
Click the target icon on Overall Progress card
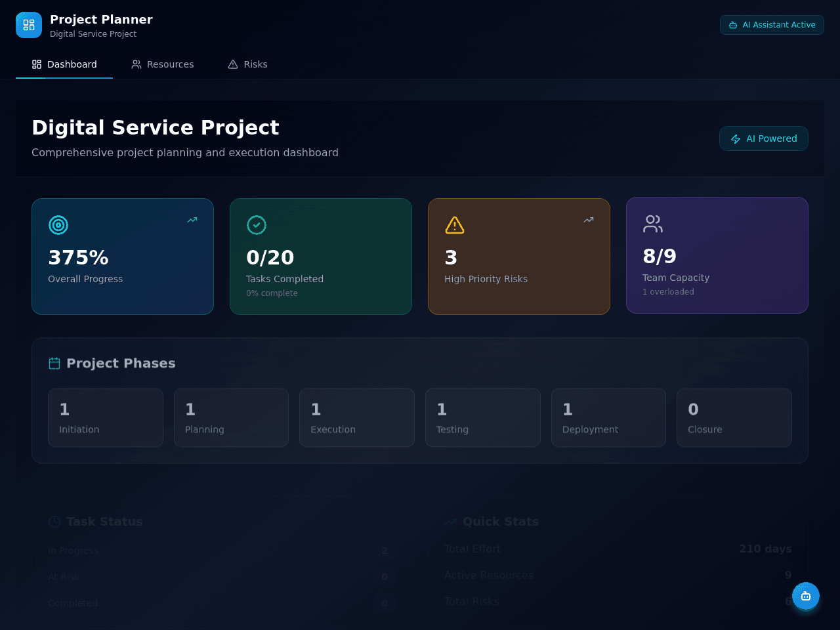pos(58,225)
